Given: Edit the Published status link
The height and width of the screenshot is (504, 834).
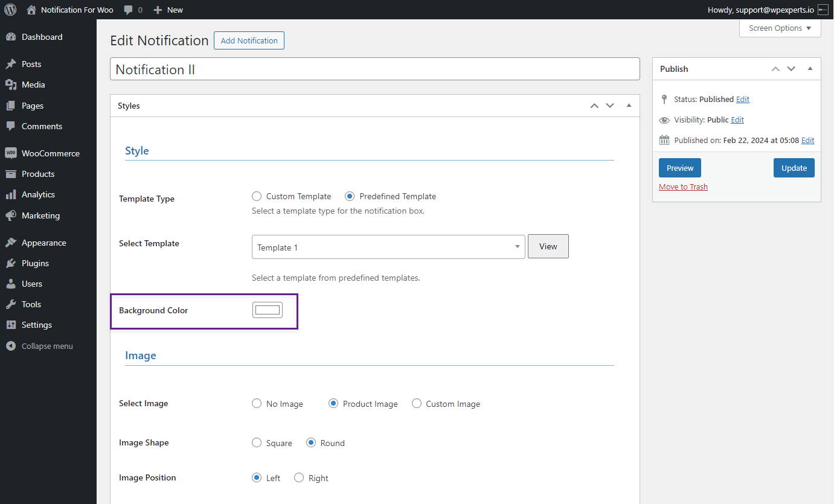Looking at the screenshot, I should (743, 99).
